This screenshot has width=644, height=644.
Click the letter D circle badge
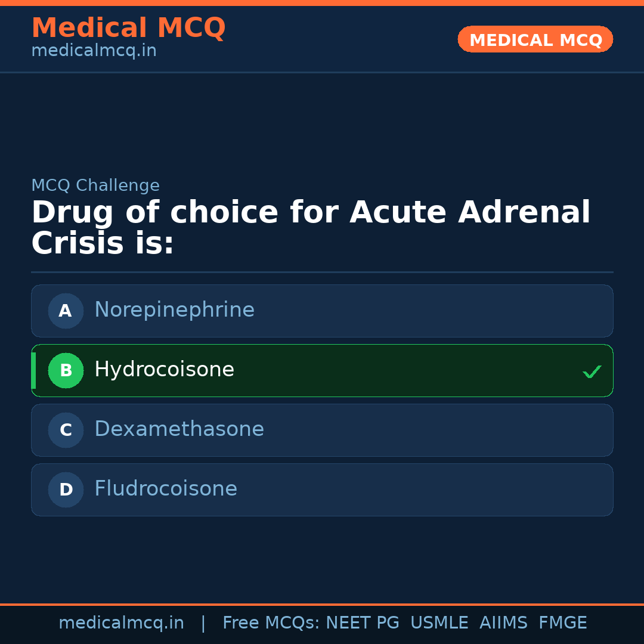click(66, 490)
